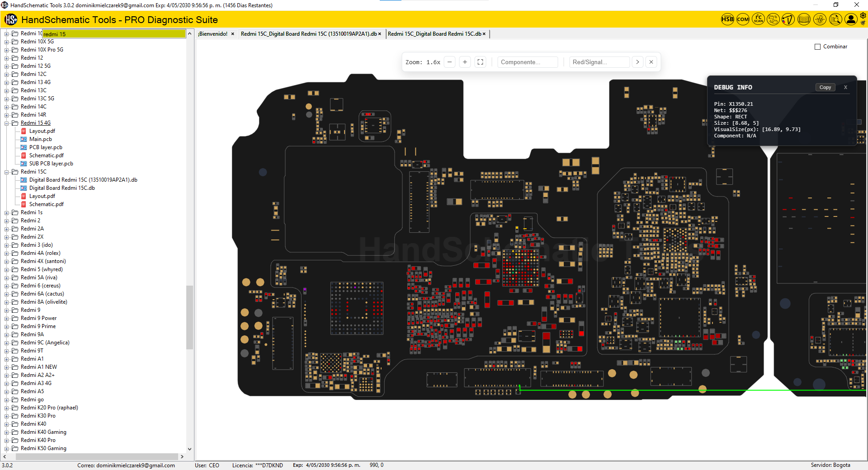Click the Componente search field
868x470 pixels.
pyautogui.click(x=528, y=62)
